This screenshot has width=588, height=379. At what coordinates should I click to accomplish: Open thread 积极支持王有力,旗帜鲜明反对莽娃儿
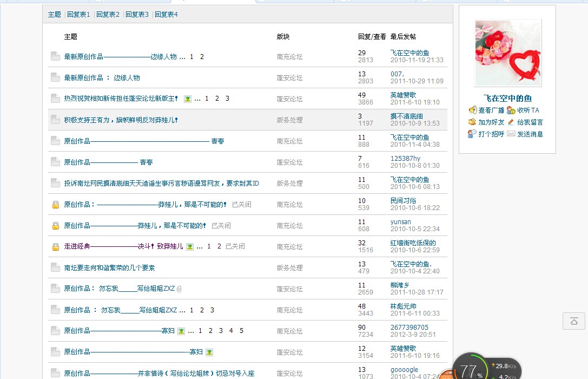[121, 120]
